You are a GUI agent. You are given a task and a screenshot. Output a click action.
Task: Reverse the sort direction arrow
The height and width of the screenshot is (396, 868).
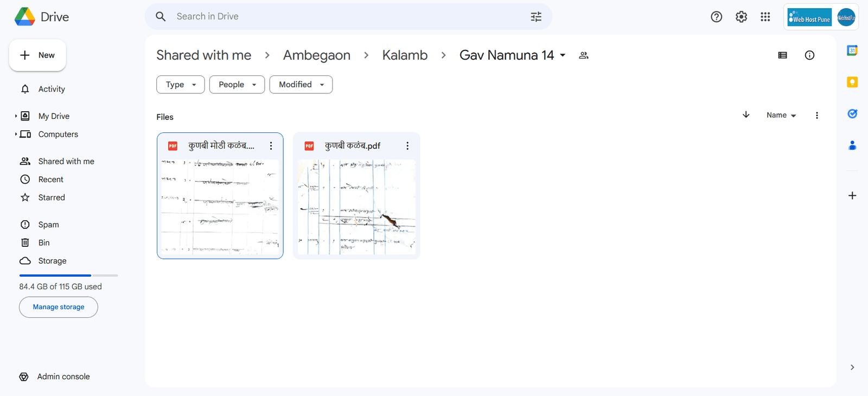coord(746,115)
